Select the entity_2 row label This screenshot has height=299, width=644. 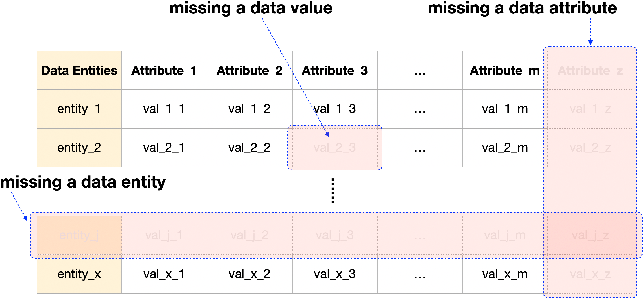[x=79, y=147]
